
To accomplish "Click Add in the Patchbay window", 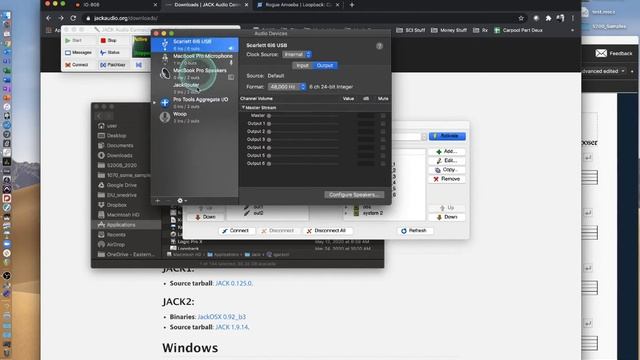I will (x=447, y=151).
